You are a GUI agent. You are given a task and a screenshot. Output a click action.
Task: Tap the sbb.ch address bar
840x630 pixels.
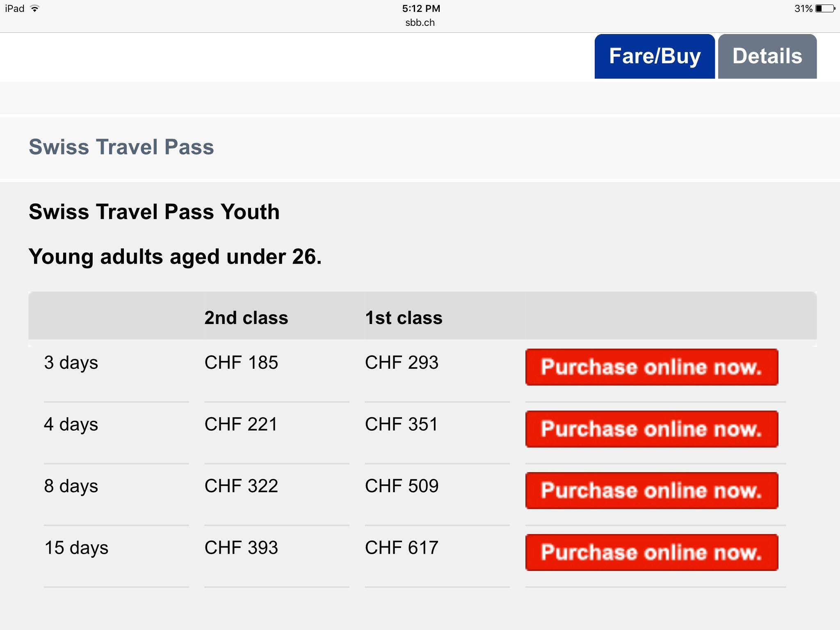click(x=420, y=23)
